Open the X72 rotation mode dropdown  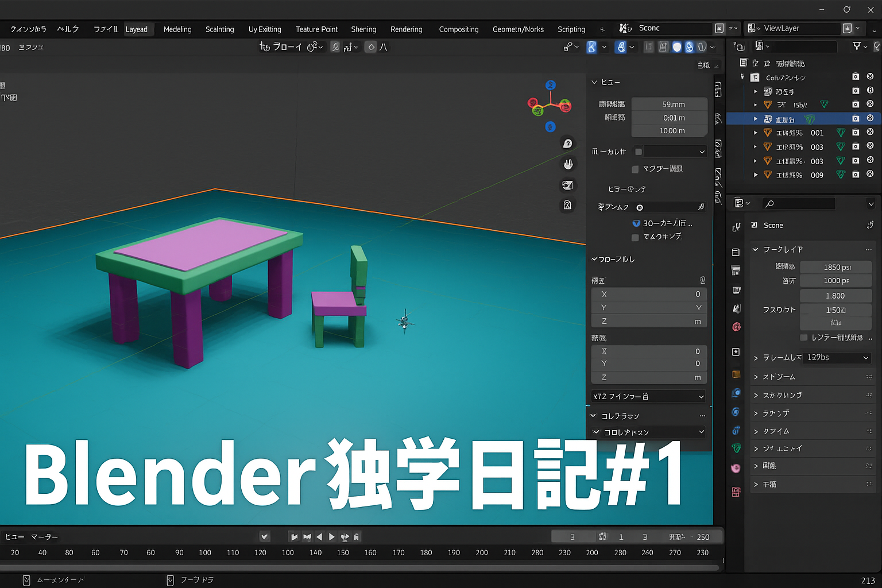click(649, 396)
